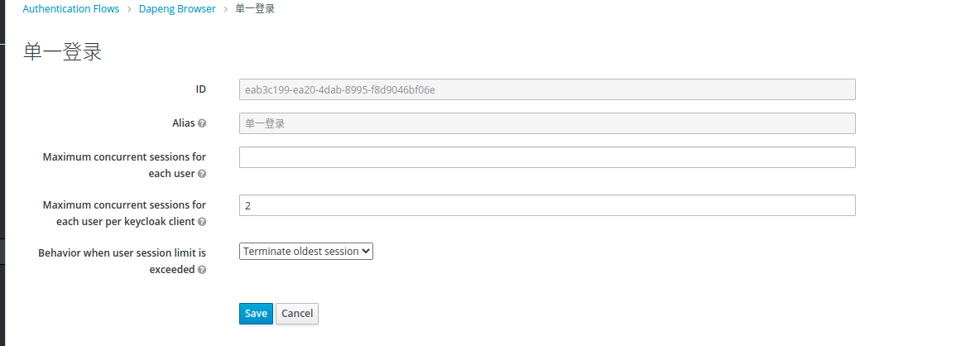Viewport: 980px width, 346px height.
Task: Click the read-only ID field
Action: pos(547,89)
